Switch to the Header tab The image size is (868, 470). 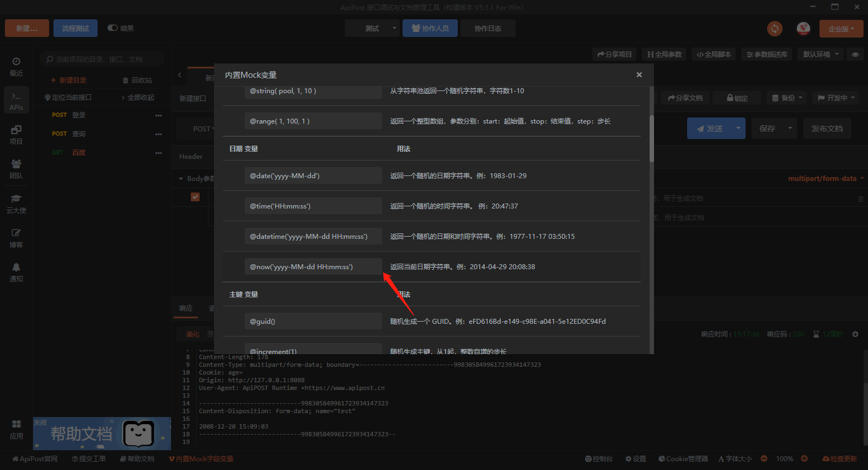pyautogui.click(x=191, y=157)
